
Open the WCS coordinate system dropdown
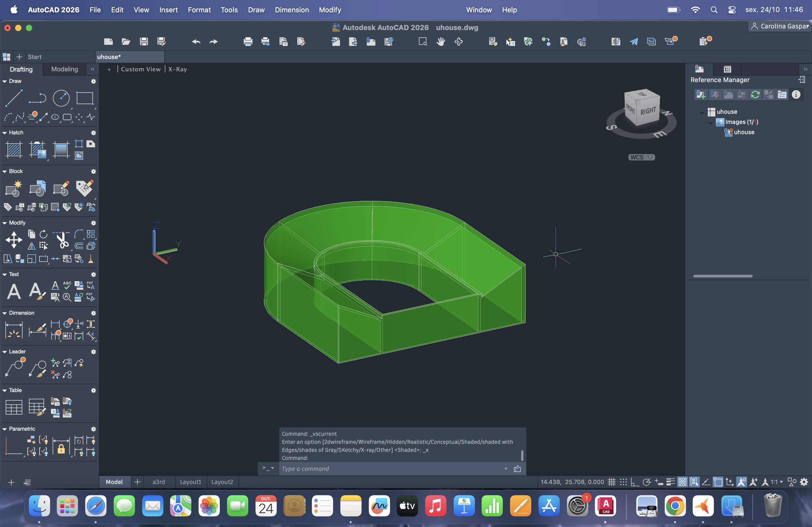click(x=641, y=157)
